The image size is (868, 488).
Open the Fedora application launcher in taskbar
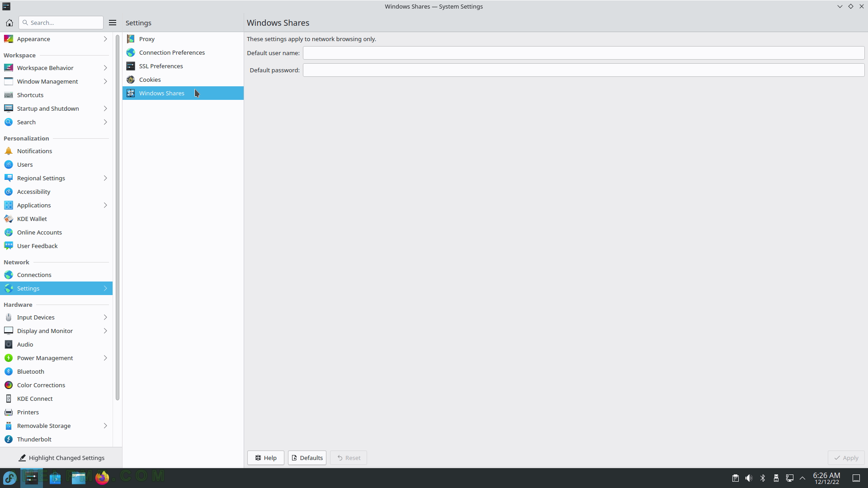pos(10,478)
